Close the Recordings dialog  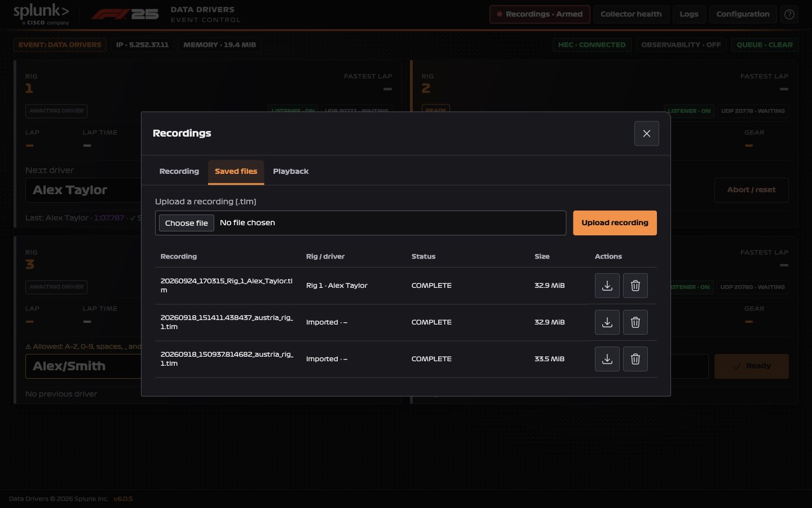tap(647, 134)
